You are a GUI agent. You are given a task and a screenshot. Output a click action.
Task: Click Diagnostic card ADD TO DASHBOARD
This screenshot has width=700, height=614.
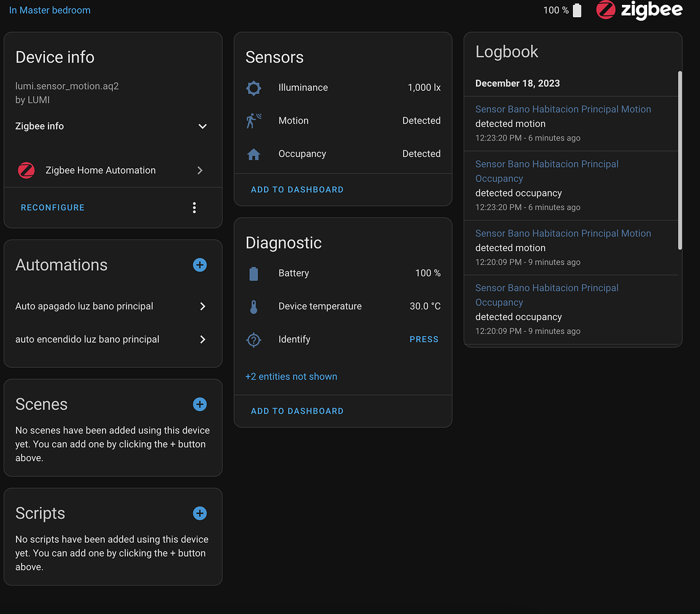click(297, 411)
